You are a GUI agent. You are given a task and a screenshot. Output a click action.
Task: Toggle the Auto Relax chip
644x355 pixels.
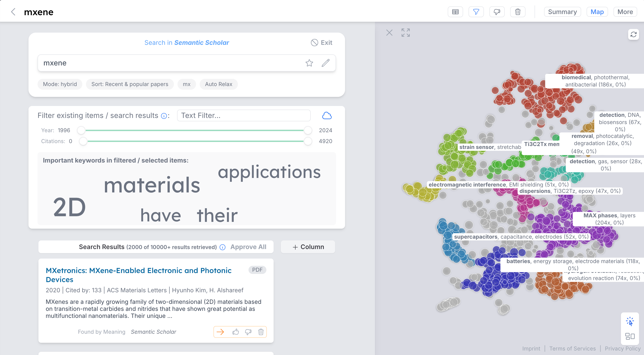218,84
